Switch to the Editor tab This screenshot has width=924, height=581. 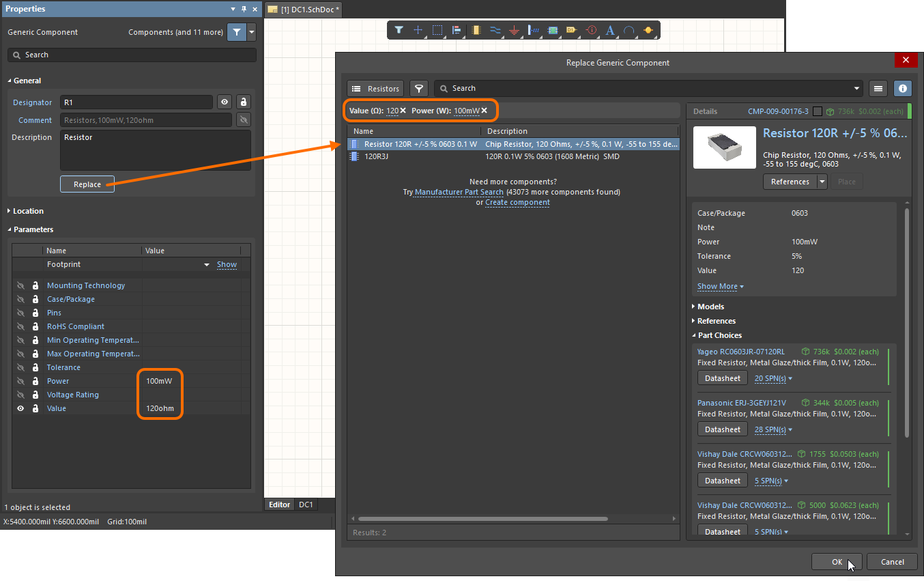click(x=279, y=505)
